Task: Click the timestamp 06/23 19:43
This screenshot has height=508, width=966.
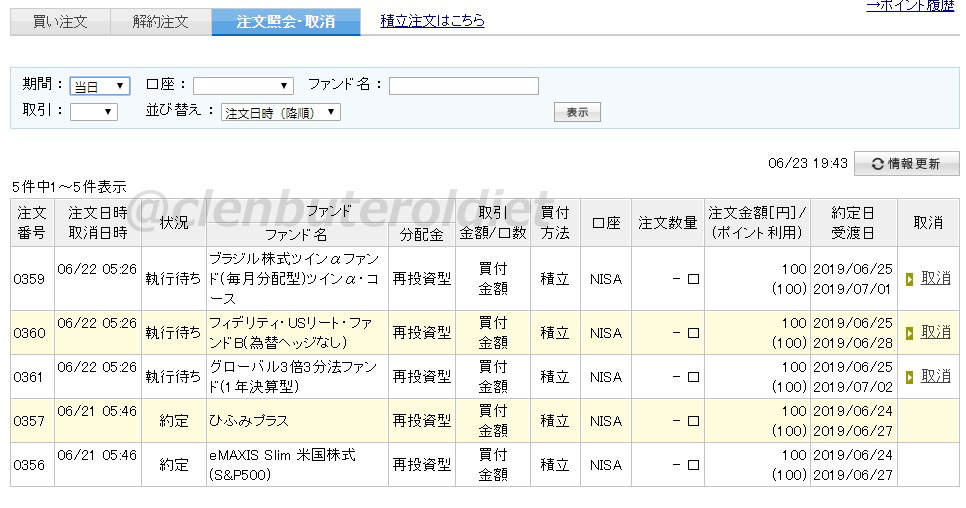Action: click(808, 164)
